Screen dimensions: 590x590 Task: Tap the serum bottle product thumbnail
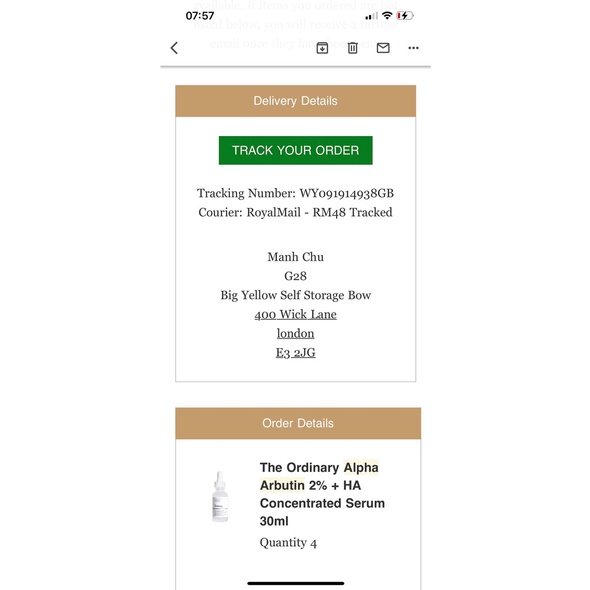220,496
